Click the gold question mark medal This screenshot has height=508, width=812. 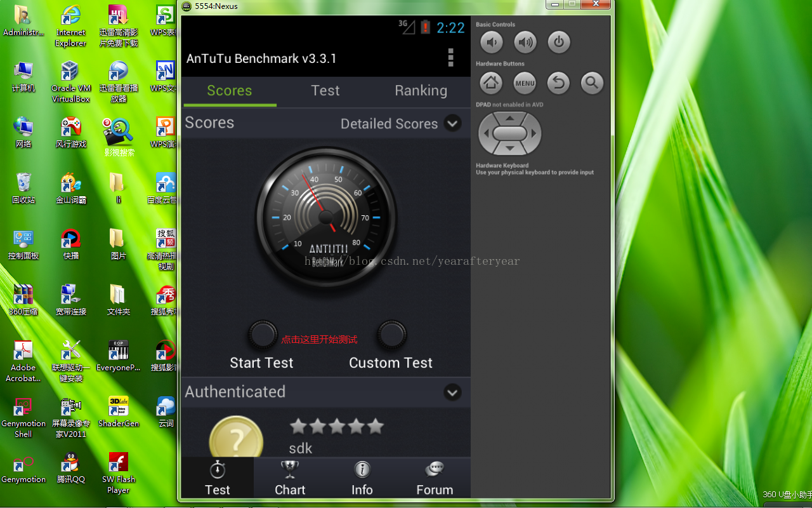pos(236,438)
